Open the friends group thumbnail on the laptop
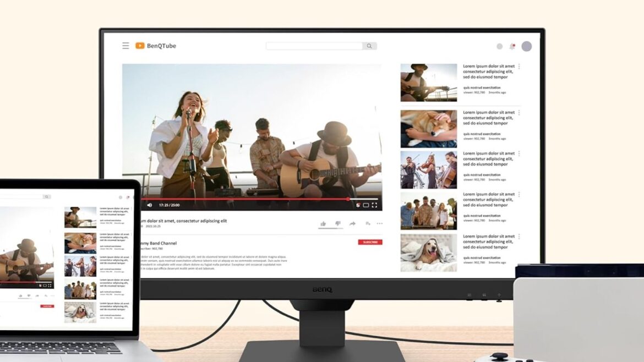This screenshot has width=644, height=362. (x=80, y=289)
